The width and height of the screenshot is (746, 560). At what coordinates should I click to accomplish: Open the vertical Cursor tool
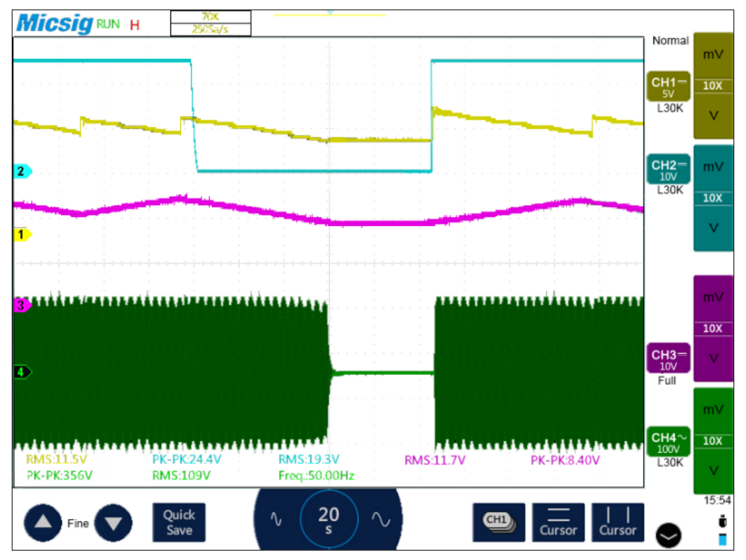[x=618, y=522]
